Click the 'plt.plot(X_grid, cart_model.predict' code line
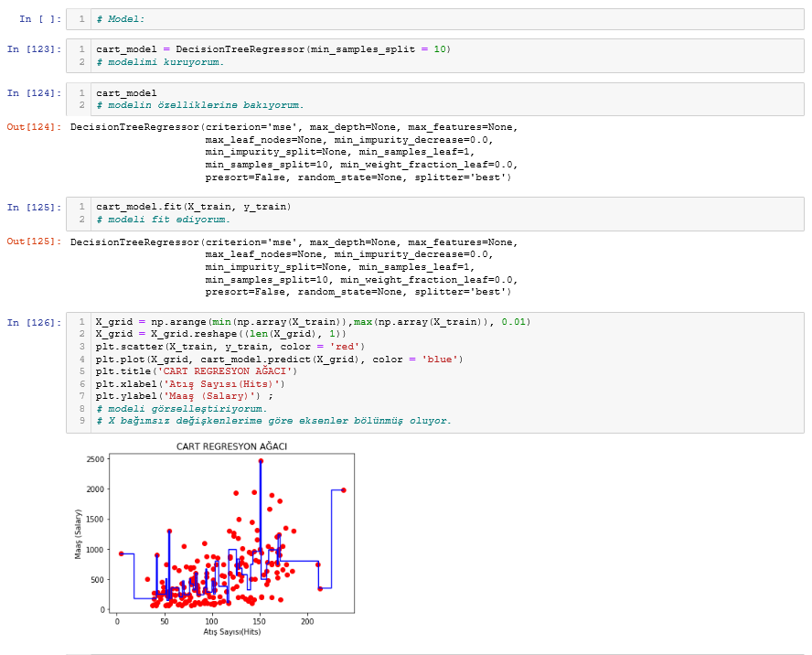Screen dimensions: 812x655 (280, 360)
